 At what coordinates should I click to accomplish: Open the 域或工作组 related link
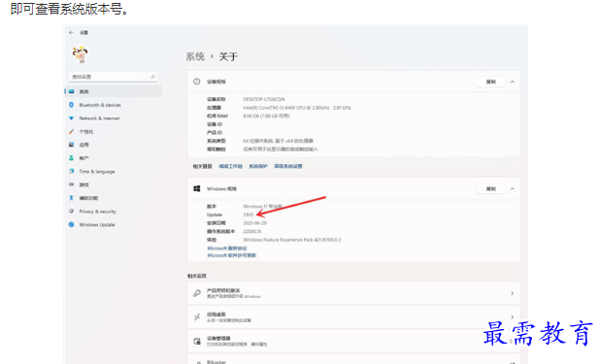(231, 166)
